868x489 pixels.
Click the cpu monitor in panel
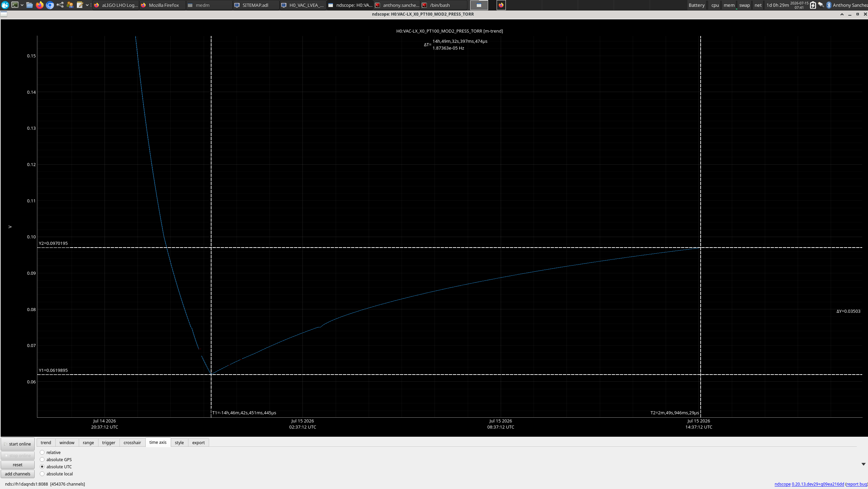coord(715,5)
